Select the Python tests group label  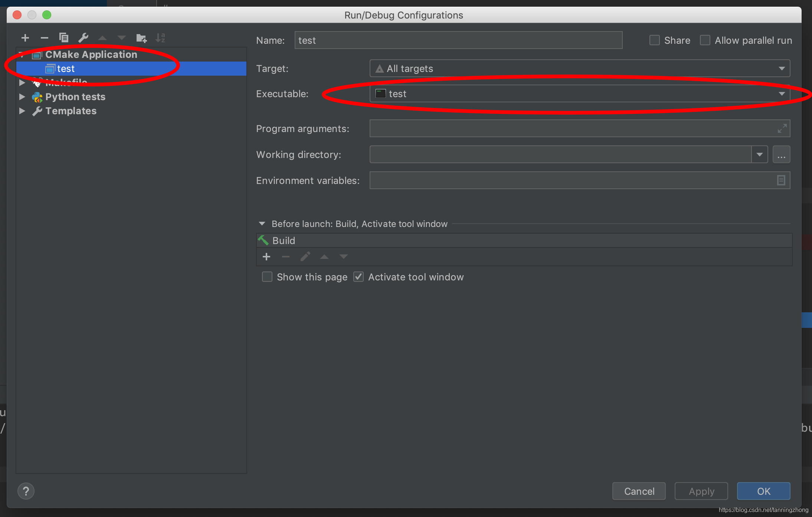coord(75,97)
